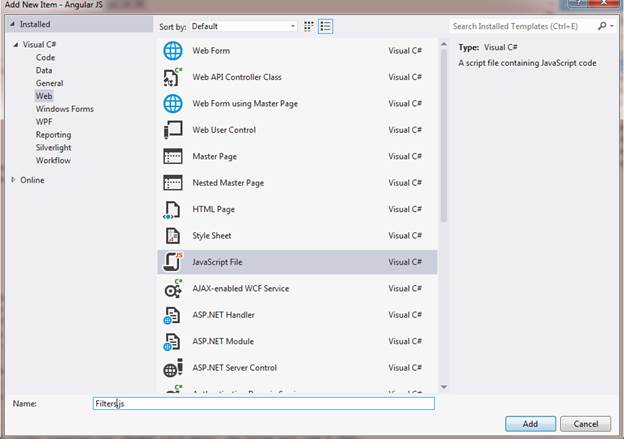Screen dimensions: 624x439
Task: Select 'Web Form using Master Page' text
Action: pos(245,103)
